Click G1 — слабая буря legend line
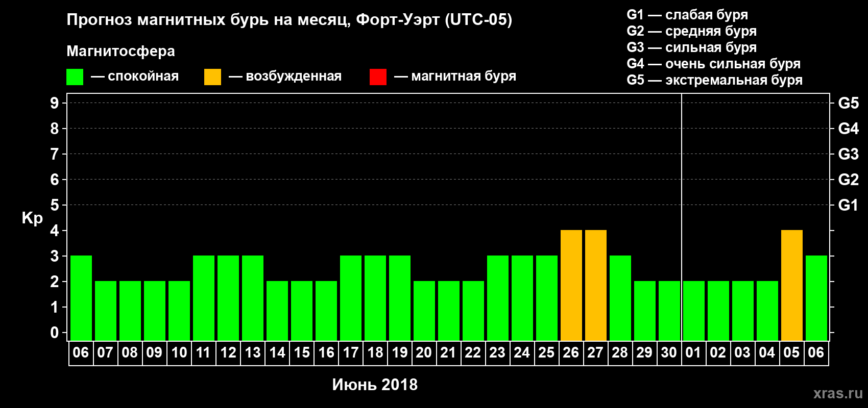Image resolution: width=868 pixels, height=408 pixels. coord(687,15)
